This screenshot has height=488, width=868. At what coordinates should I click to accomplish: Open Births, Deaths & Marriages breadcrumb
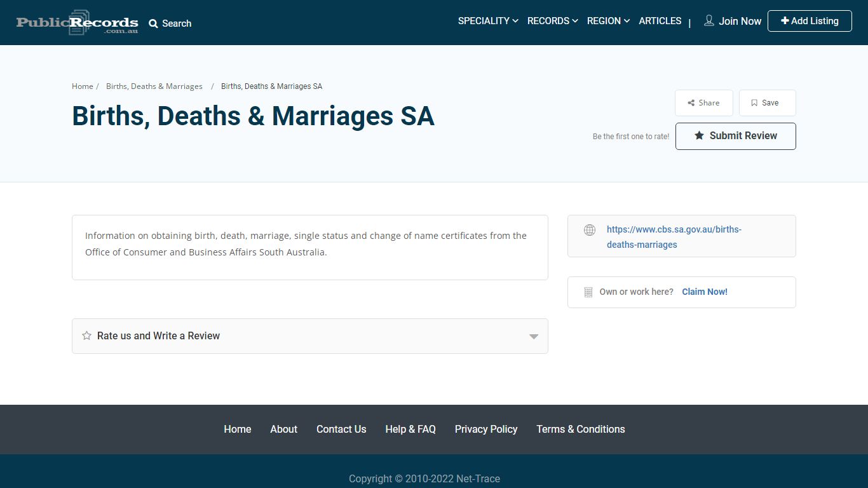(154, 86)
